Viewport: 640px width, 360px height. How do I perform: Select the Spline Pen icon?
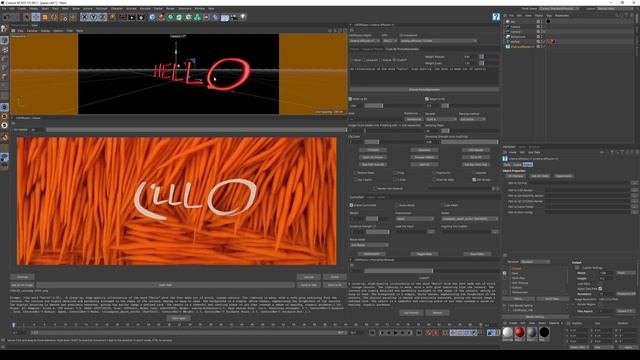(162, 17)
